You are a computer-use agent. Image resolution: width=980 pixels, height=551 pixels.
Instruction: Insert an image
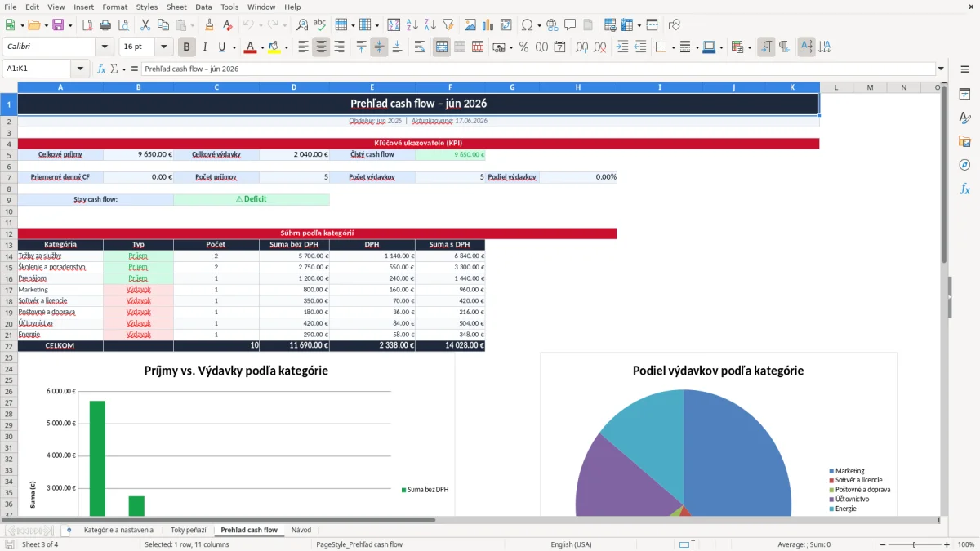click(470, 25)
